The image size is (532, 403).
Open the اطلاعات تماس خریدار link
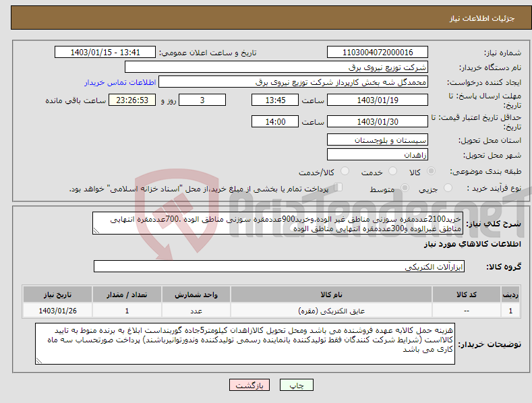click(x=120, y=82)
